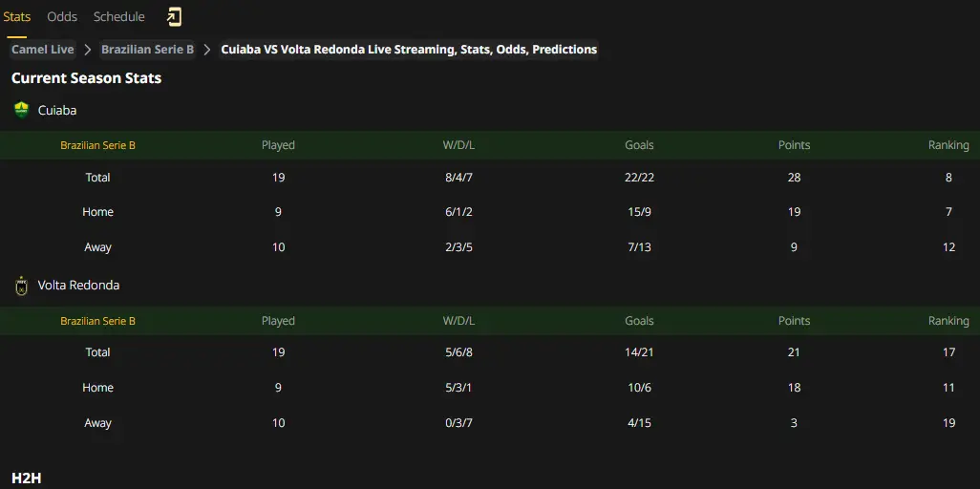Go to Camel Live breadcrumb link
Image resolution: width=980 pixels, height=489 pixels.
click(x=42, y=50)
